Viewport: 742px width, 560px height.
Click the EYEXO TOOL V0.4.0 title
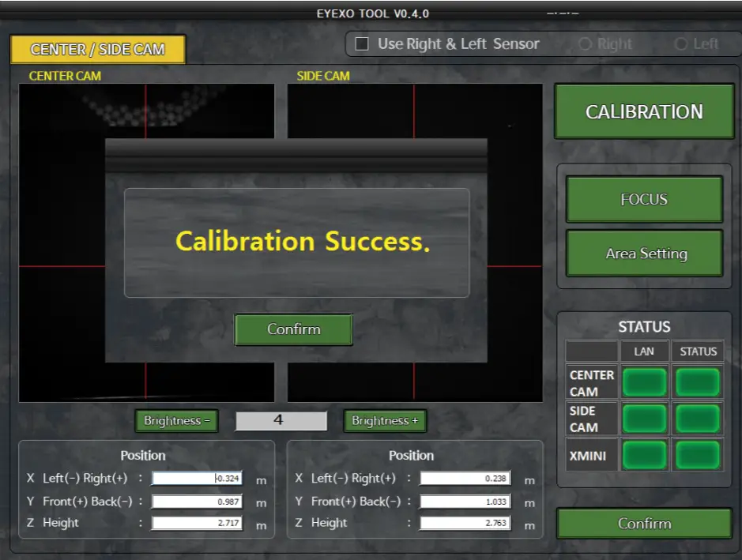tap(373, 13)
